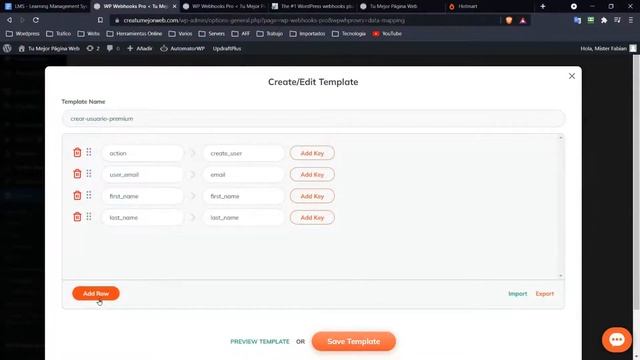Grab the drag handle of the last_name row
Viewport: 640px width, 360px height.
[89, 217]
